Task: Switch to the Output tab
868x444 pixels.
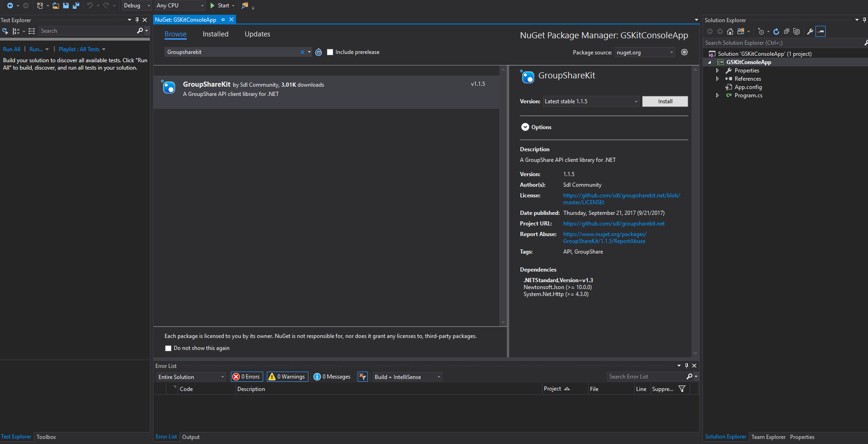Action: click(191, 437)
